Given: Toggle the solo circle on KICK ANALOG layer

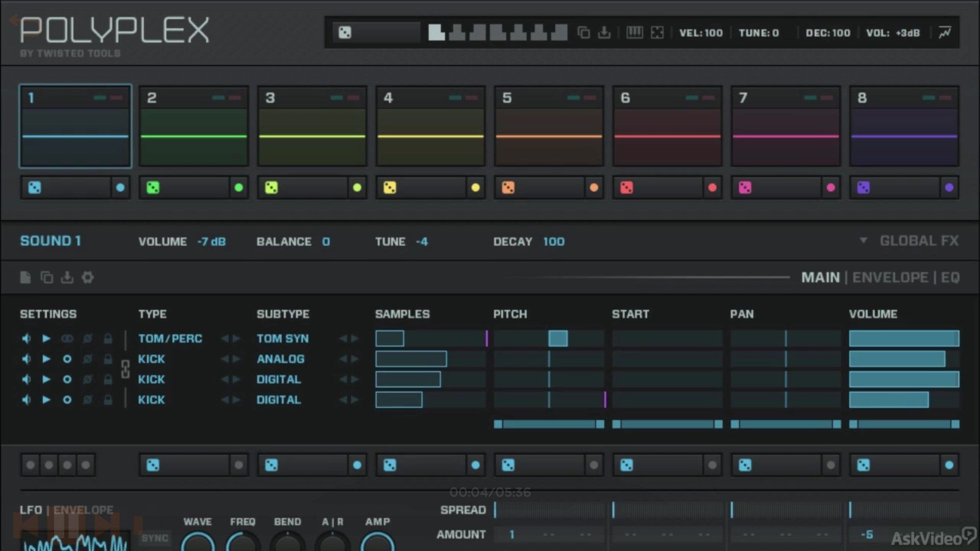Looking at the screenshot, I should point(67,359).
